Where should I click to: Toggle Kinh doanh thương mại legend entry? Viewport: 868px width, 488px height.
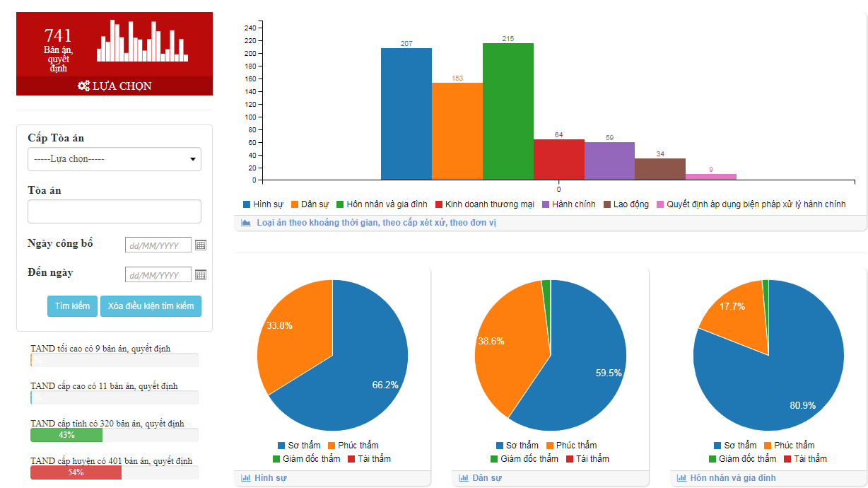484,204
